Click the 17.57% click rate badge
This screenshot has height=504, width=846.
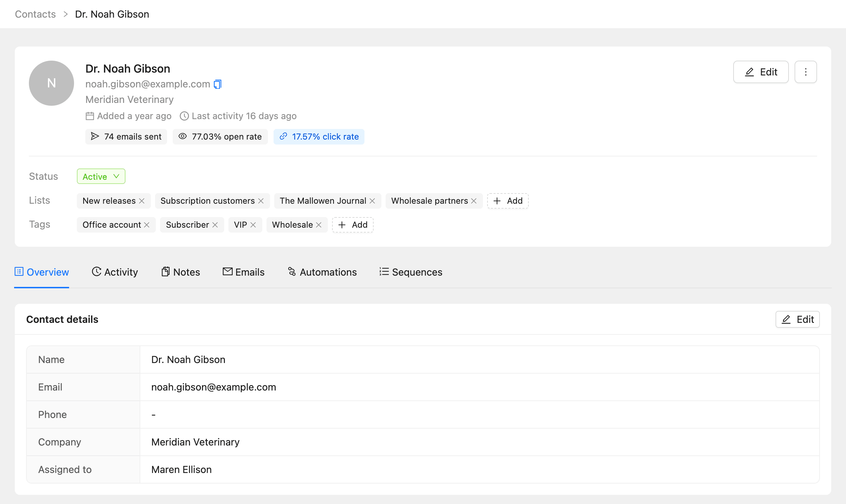click(x=319, y=137)
